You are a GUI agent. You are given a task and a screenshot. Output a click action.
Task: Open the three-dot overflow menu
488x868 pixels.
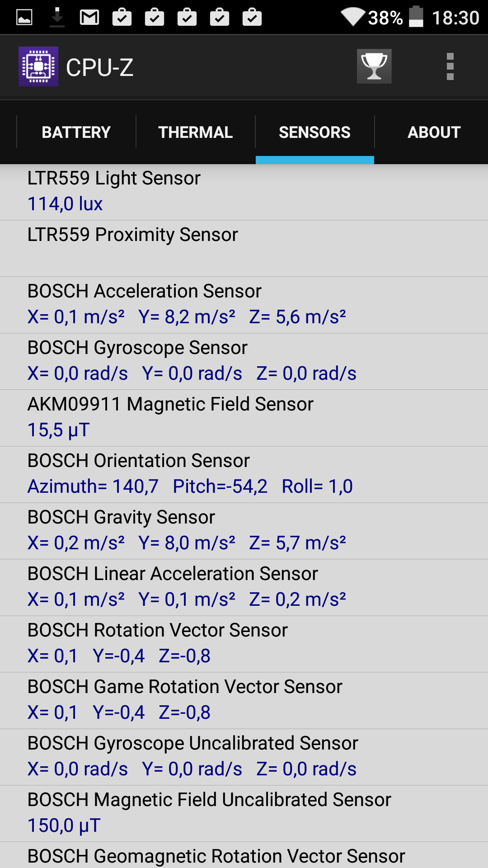pyautogui.click(x=450, y=66)
